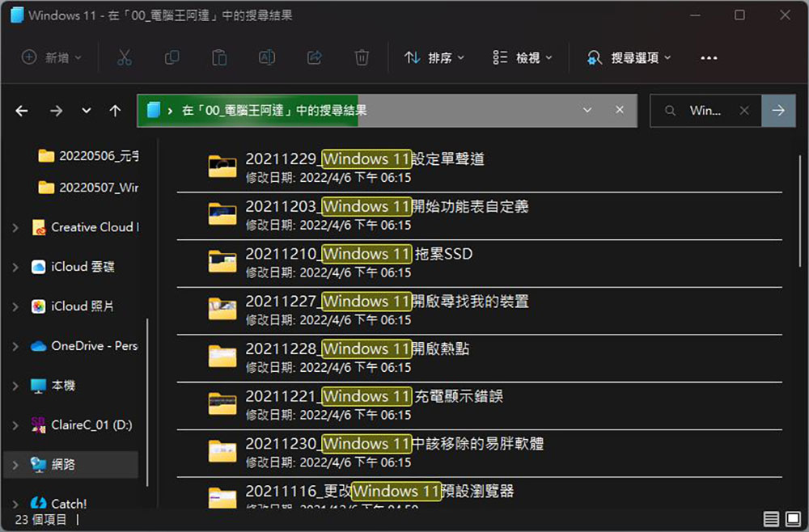Select the 20220507_Wir folder in sidebar

pyautogui.click(x=89, y=188)
